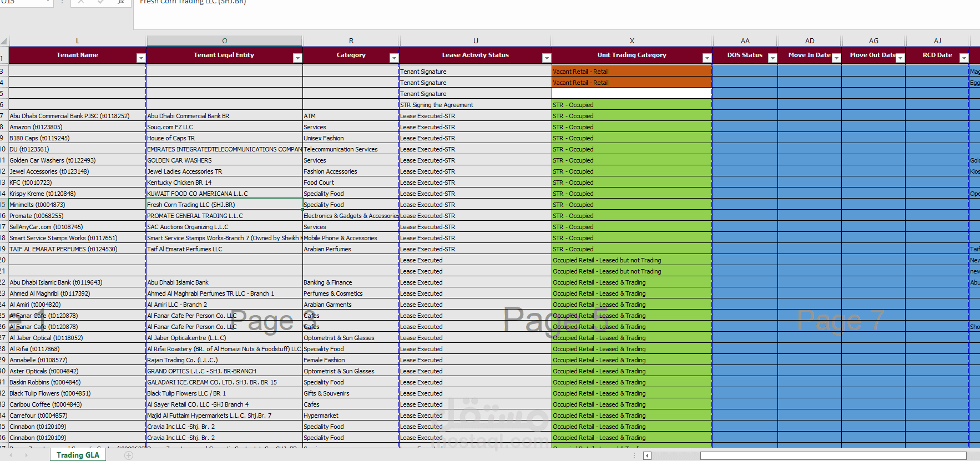
Task: Select the Carrefour (t0004857) tenant cell
Action: 78,416
